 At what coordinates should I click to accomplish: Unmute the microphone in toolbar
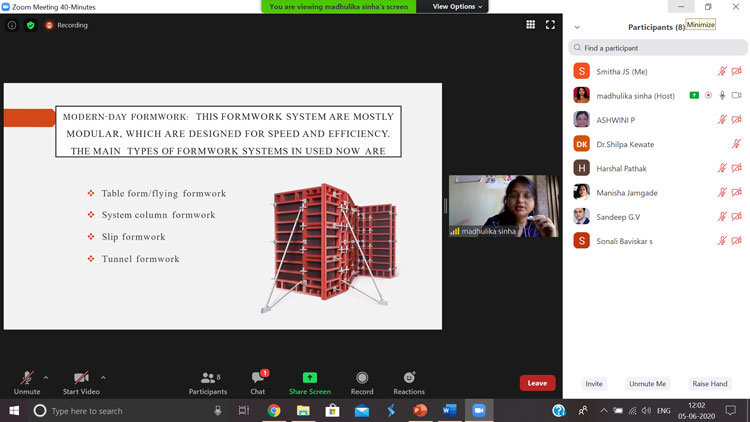click(x=27, y=383)
